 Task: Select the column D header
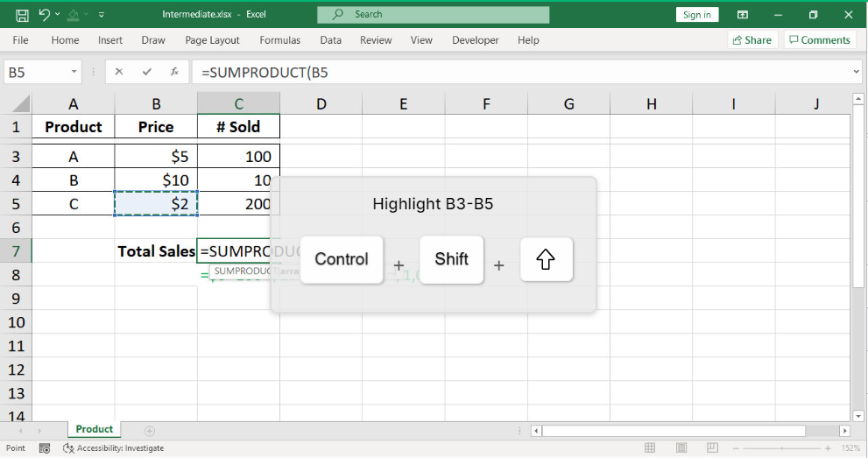click(321, 104)
